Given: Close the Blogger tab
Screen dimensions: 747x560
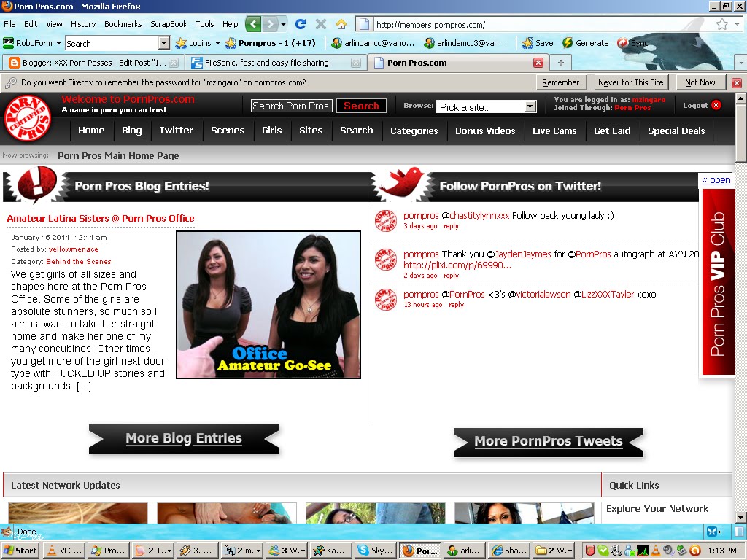Looking at the screenshot, I should (174, 63).
